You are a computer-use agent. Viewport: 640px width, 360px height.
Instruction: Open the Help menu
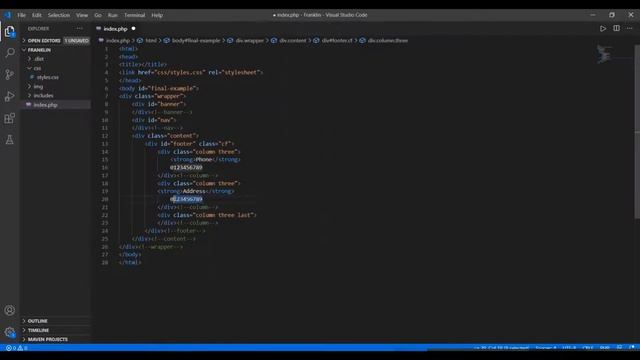(x=157, y=15)
